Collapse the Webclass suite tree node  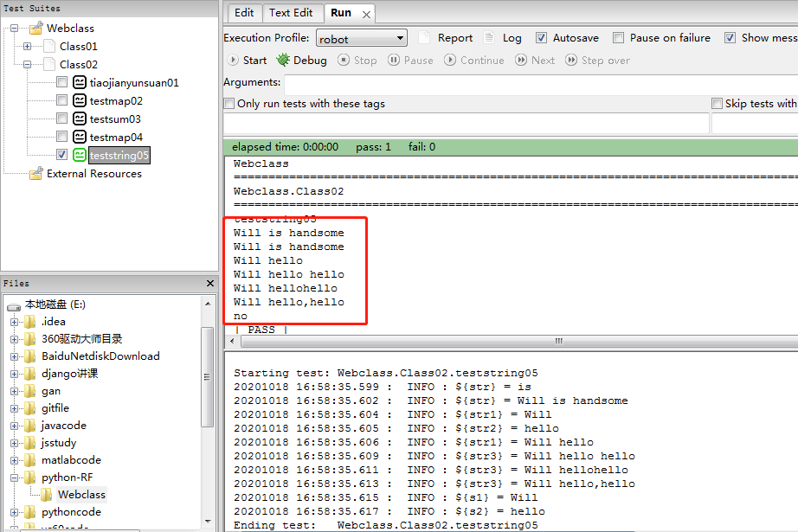(x=14, y=28)
